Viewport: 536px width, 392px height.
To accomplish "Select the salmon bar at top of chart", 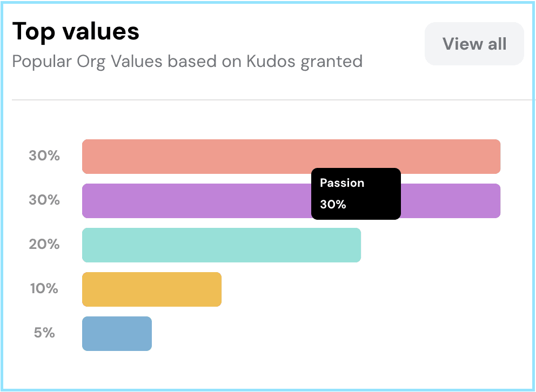I will click(x=291, y=156).
